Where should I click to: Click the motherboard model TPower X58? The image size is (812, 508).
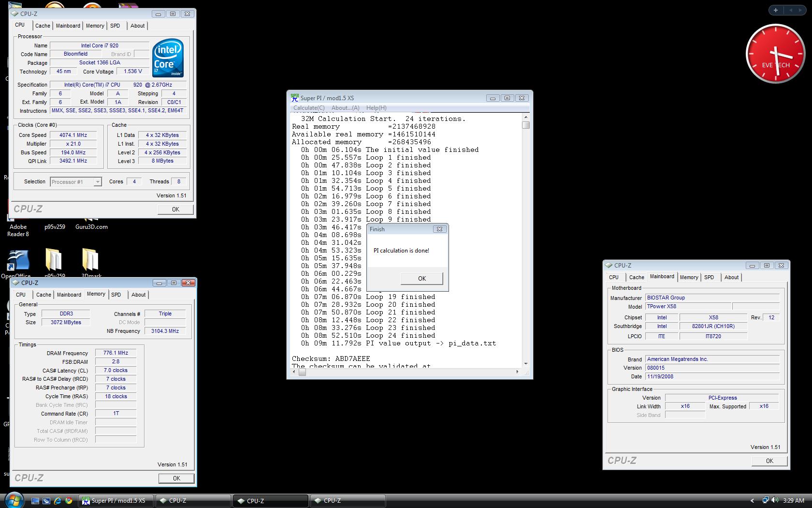click(x=688, y=306)
